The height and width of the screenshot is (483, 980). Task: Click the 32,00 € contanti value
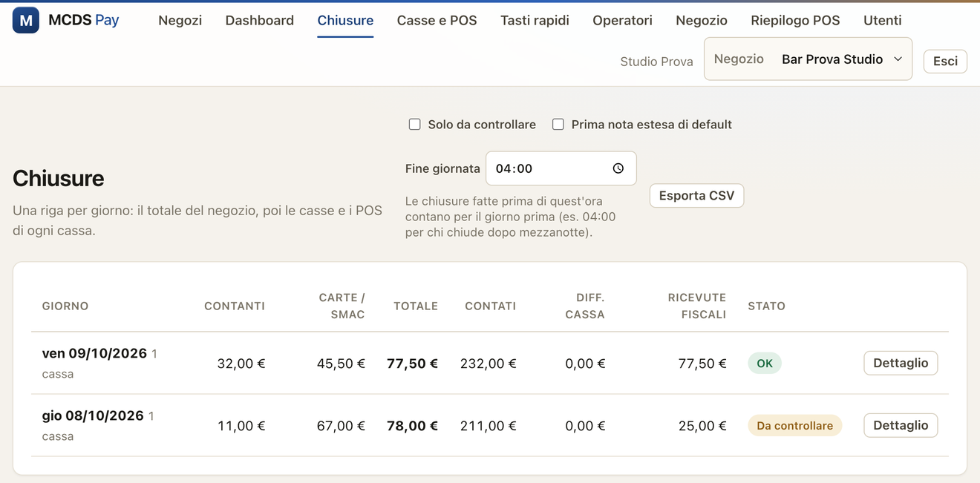241,364
